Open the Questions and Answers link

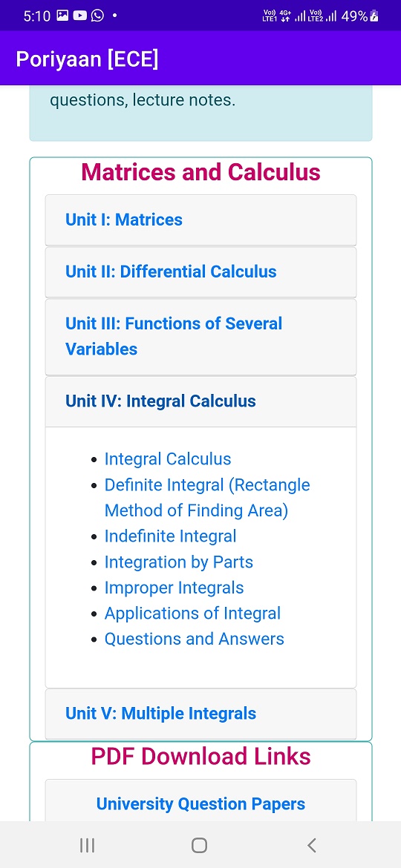coord(195,639)
